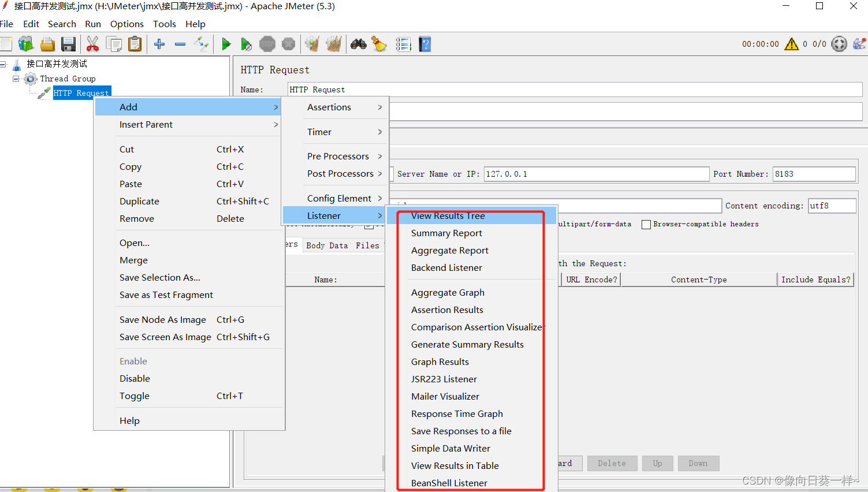Select View Results Tree listener
Screen dimensions: 868x492
(x=471, y=216)
